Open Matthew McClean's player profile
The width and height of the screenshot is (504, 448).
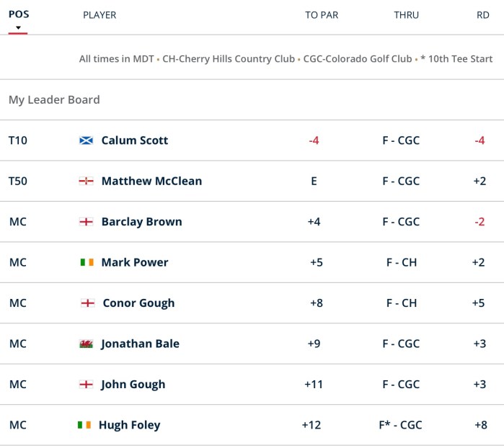151,182
